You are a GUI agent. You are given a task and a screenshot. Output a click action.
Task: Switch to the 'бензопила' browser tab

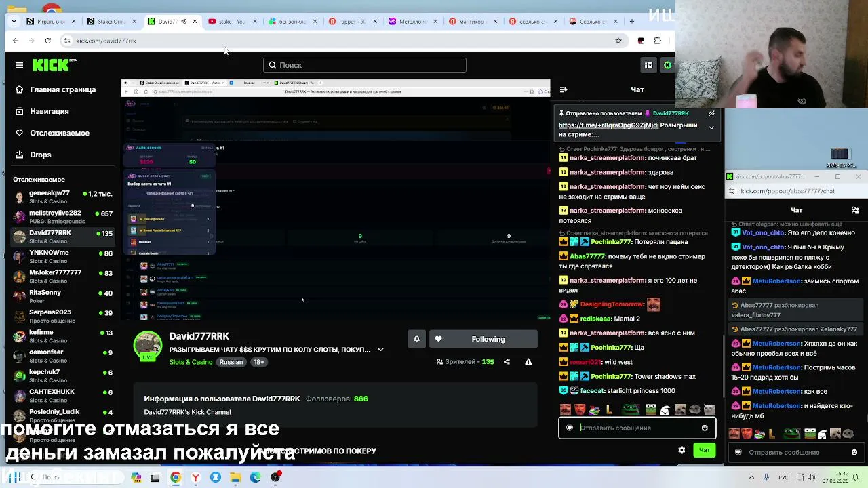293,21
